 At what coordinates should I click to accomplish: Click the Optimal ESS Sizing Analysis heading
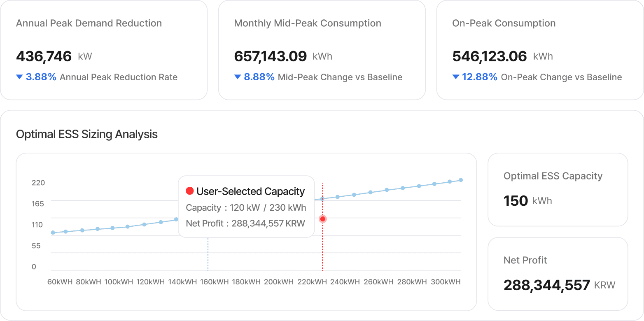[x=87, y=134]
